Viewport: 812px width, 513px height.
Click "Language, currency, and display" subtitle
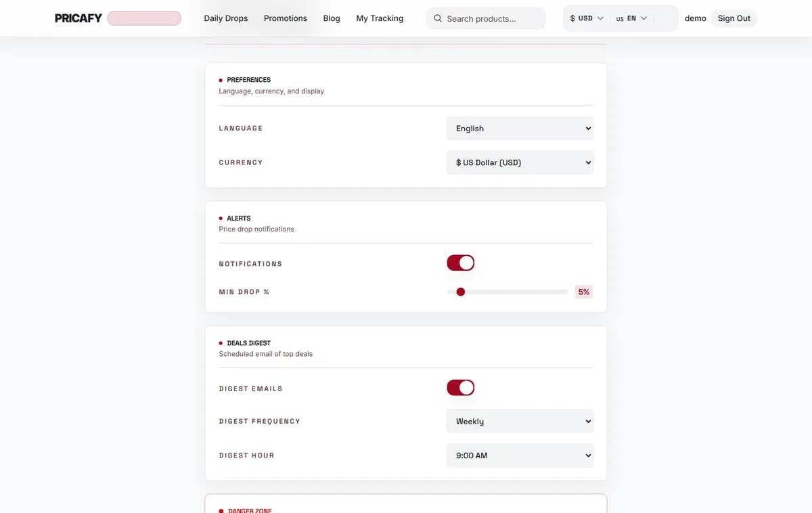pos(271,91)
